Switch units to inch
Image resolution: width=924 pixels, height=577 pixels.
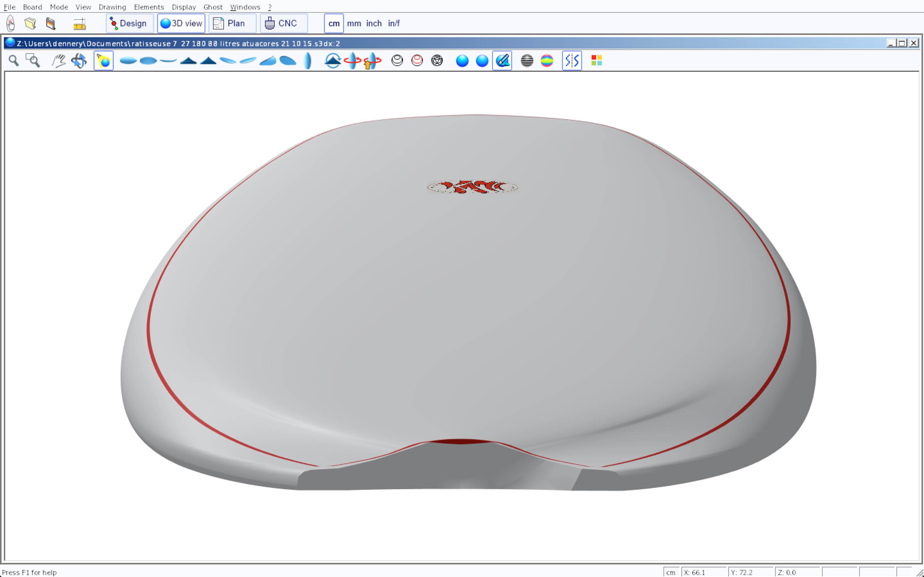pos(374,24)
